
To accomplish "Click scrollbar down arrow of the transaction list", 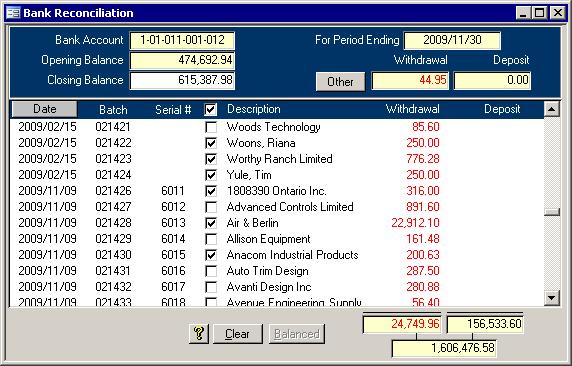I will [x=552, y=298].
